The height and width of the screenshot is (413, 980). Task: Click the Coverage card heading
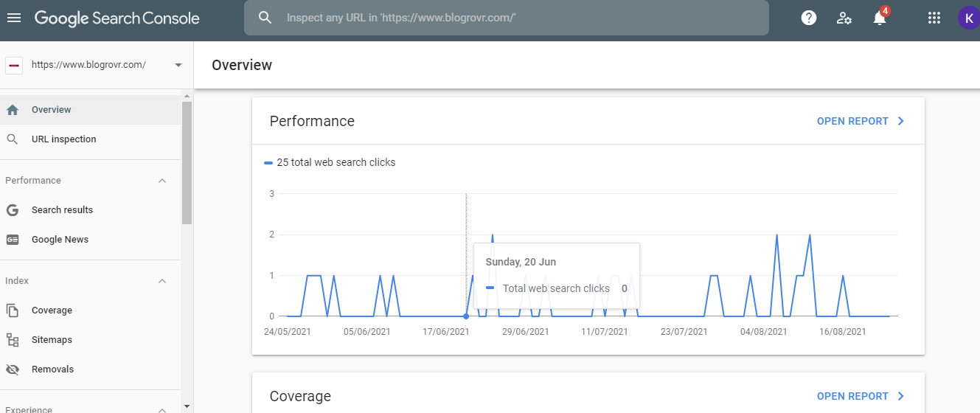pos(300,396)
